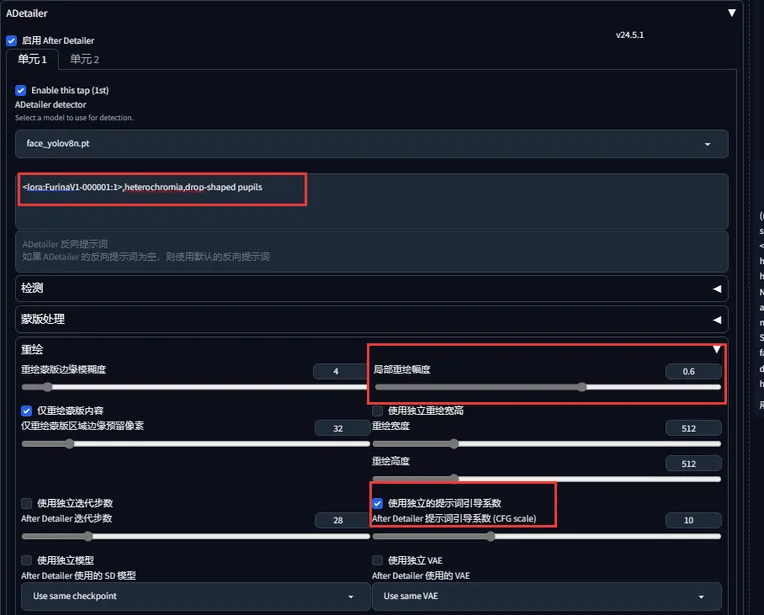Open the Use same VAE dropdown
Viewport: 764px width, 615px height.
pos(545,596)
